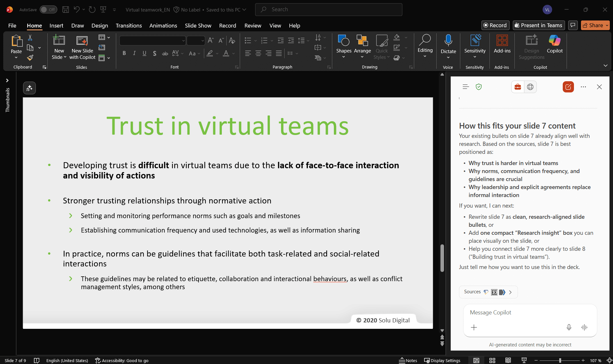Switch to Slide Sorter view in status bar
The height and width of the screenshot is (364, 613).
pyautogui.click(x=492, y=360)
